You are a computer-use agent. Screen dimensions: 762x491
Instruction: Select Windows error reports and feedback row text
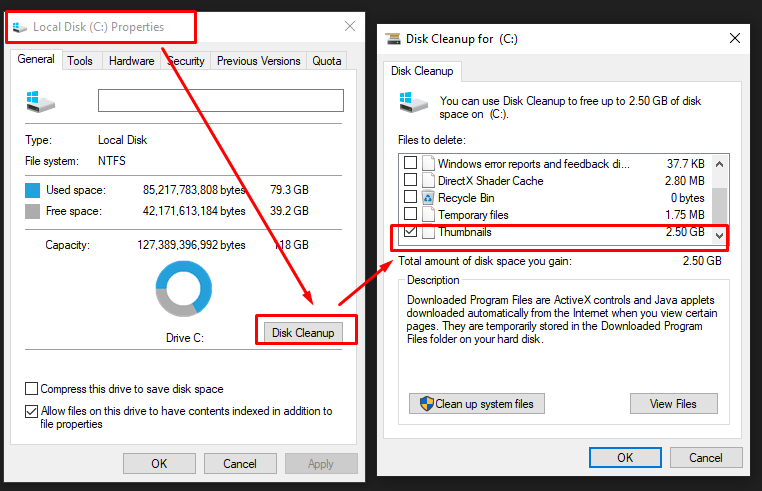(x=534, y=164)
